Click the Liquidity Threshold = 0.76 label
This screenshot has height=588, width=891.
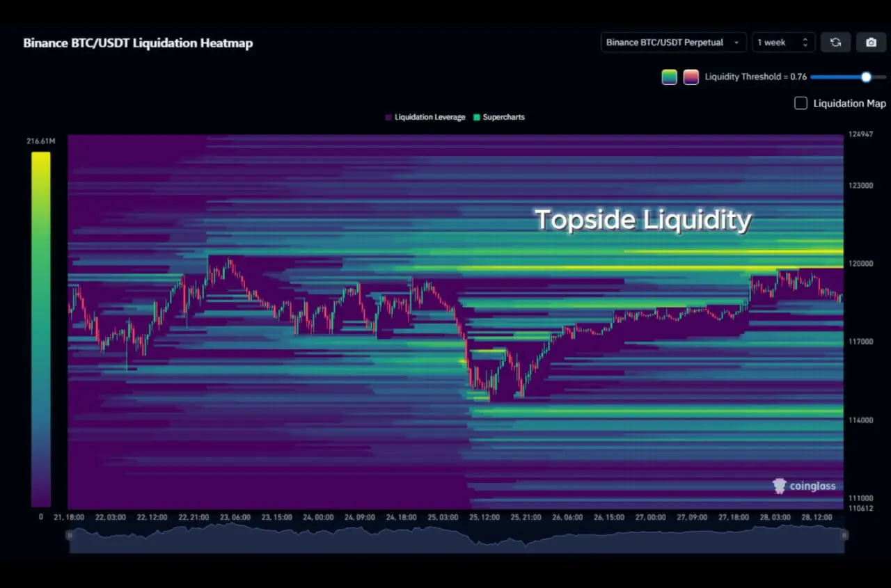pos(756,77)
